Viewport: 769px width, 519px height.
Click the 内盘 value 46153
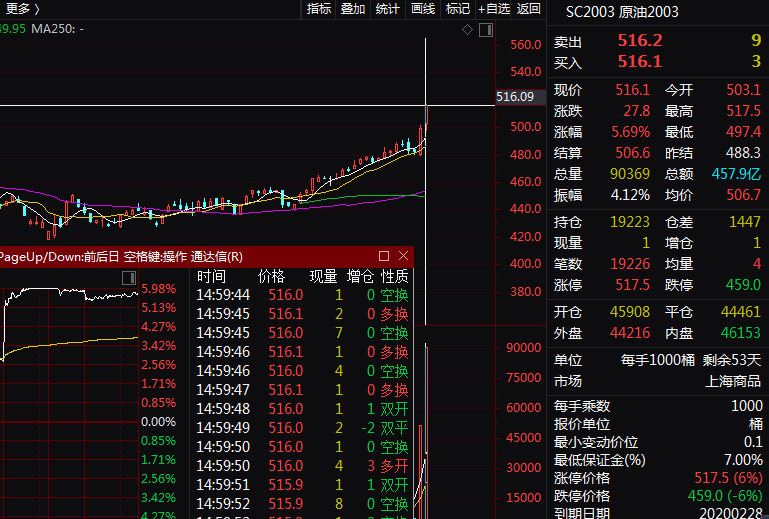point(741,333)
